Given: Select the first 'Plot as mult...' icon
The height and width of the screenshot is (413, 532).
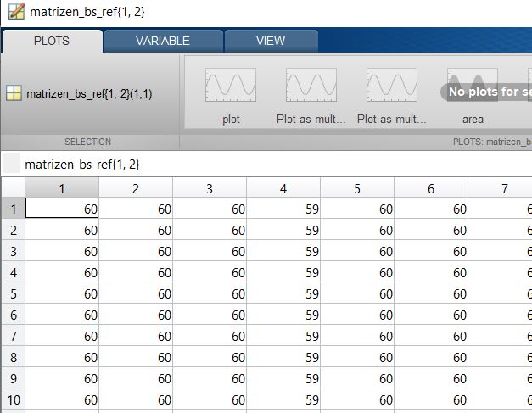Looking at the screenshot, I should point(311,87).
